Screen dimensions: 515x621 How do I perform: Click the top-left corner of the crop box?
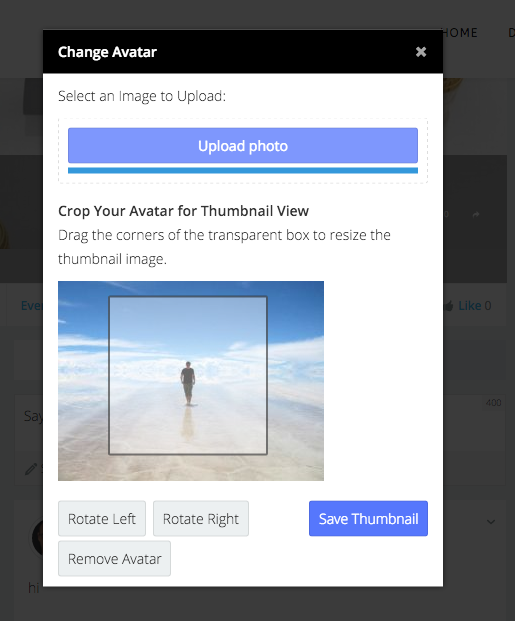pos(109,297)
